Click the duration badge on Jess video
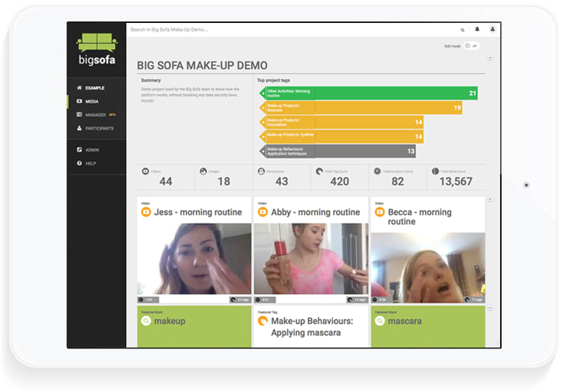569x392 pixels. (148, 300)
